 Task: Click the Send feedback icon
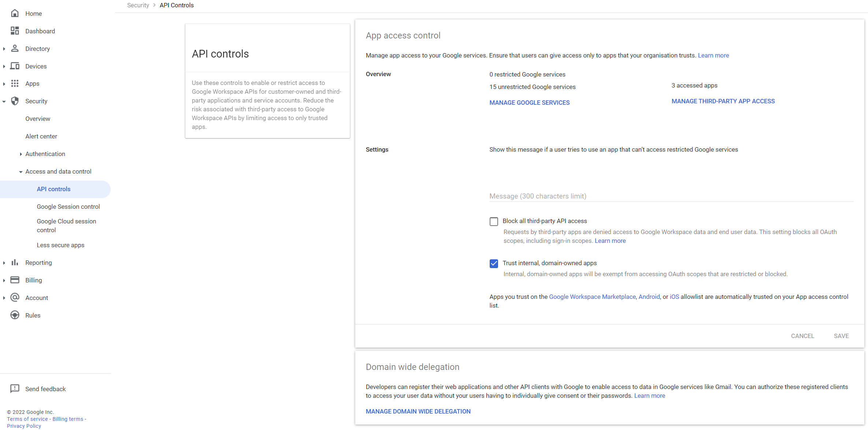click(x=15, y=389)
